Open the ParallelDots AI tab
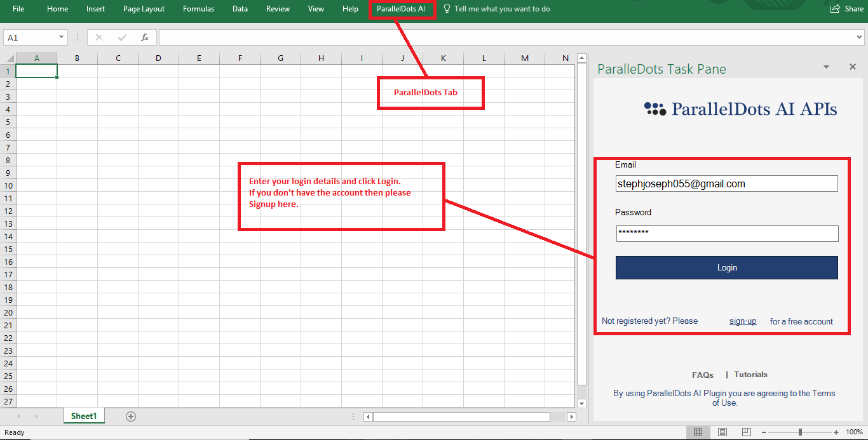 (400, 9)
